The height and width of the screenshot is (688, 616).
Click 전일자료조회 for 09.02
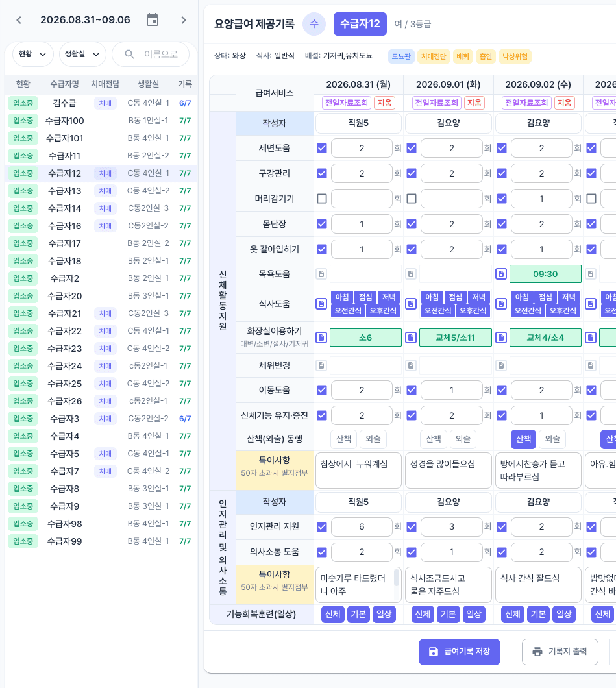(526, 103)
